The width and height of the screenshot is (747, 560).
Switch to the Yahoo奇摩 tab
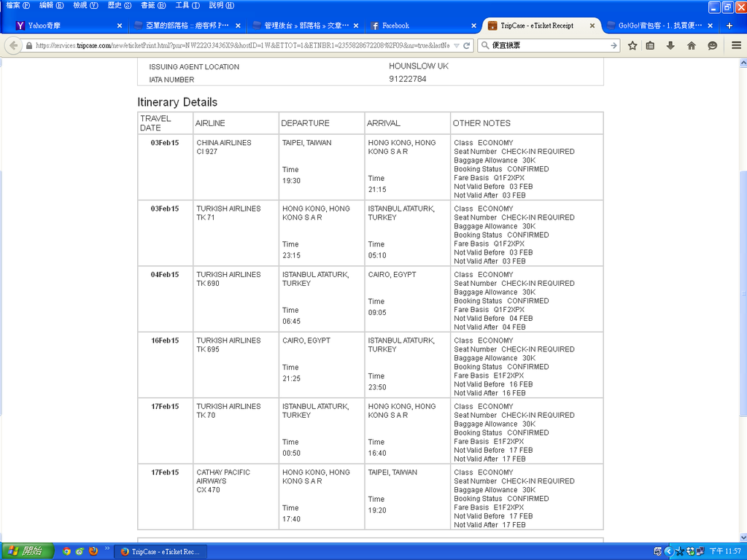(44, 24)
